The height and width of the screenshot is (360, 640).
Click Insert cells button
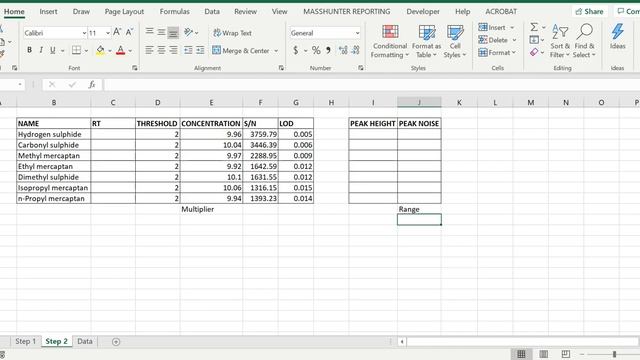tap(491, 27)
